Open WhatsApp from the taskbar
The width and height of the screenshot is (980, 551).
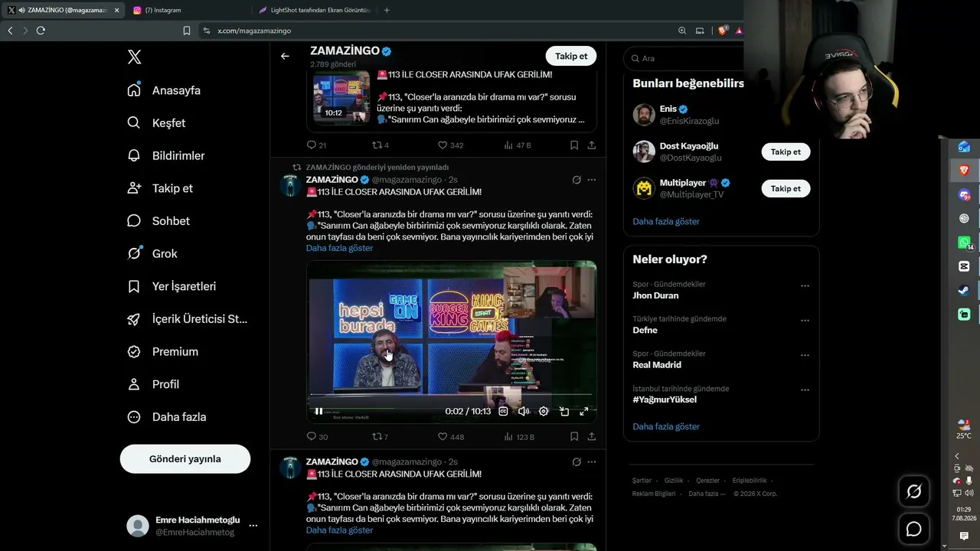(x=964, y=243)
